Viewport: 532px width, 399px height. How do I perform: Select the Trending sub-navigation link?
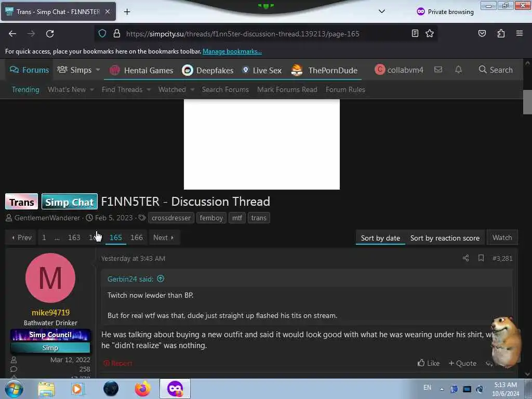click(26, 89)
